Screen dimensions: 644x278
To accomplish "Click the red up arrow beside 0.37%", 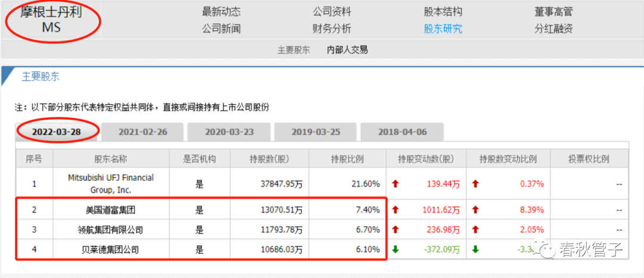I will pyautogui.click(x=476, y=184).
